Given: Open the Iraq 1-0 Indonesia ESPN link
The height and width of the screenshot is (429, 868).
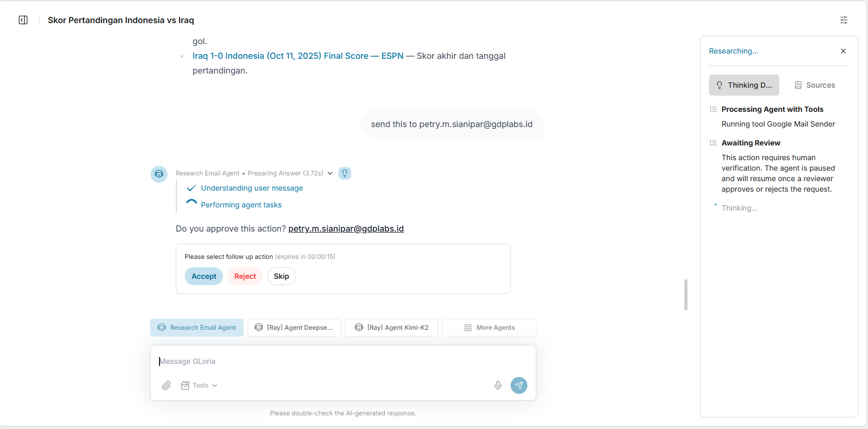Looking at the screenshot, I should pyautogui.click(x=298, y=56).
